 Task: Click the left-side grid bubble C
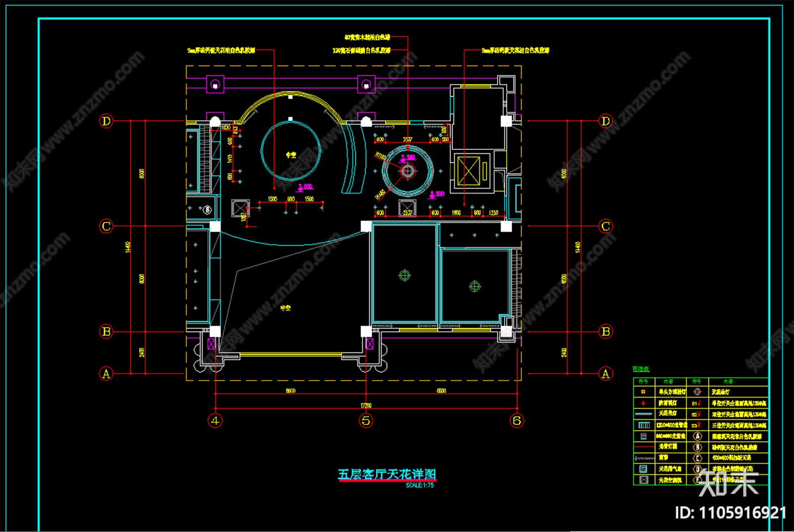pos(106,226)
